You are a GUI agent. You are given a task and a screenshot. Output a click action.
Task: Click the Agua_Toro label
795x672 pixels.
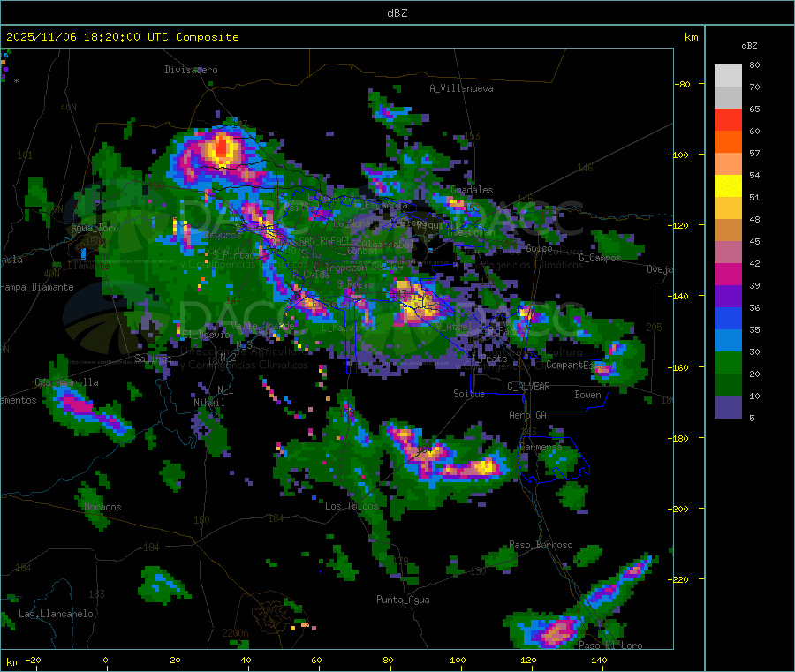tap(95, 228)
